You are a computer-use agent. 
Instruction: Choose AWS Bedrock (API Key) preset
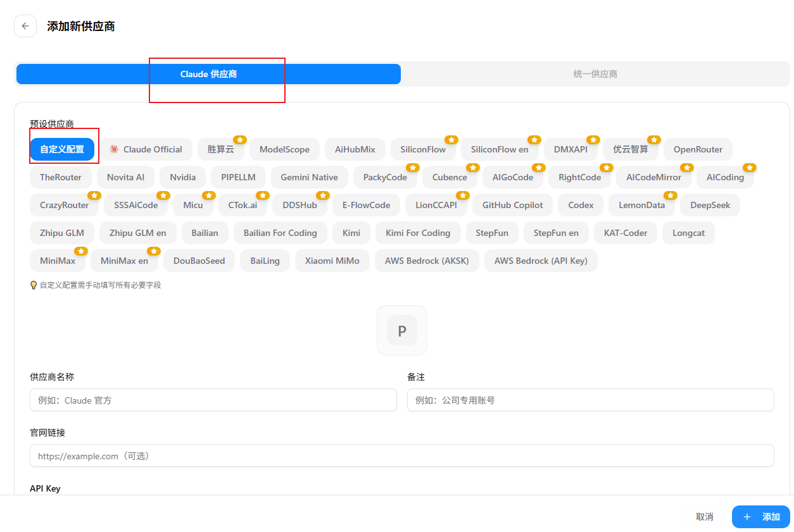point(541,261)
